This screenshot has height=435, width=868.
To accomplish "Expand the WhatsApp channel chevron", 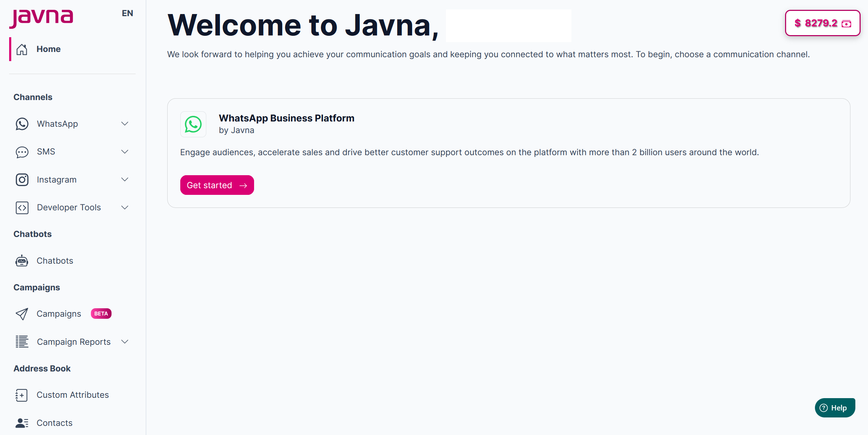I will (x=125, y=124).
